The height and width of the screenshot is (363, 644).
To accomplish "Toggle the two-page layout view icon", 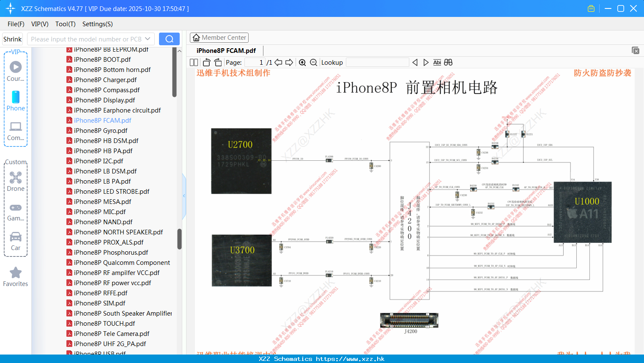I will tap(194, 62).
